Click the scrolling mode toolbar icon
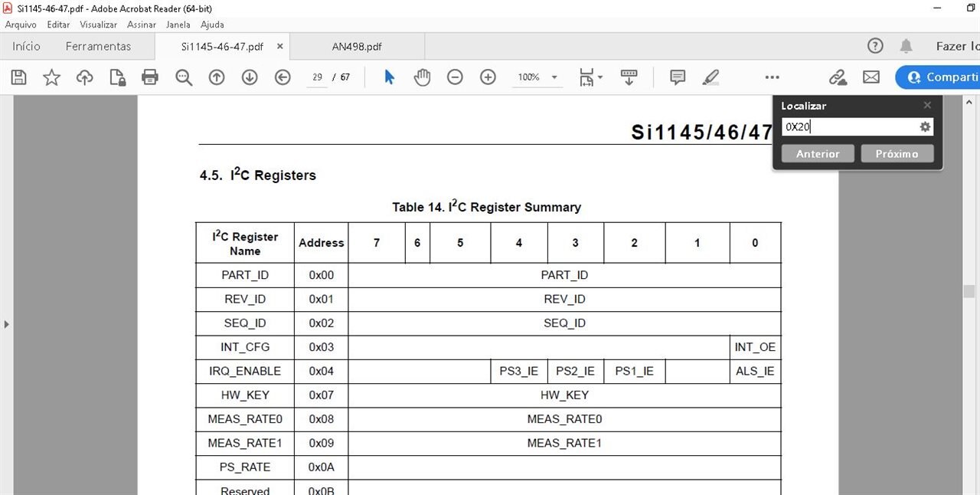The image size is (980, 495). tap(629, 77)
